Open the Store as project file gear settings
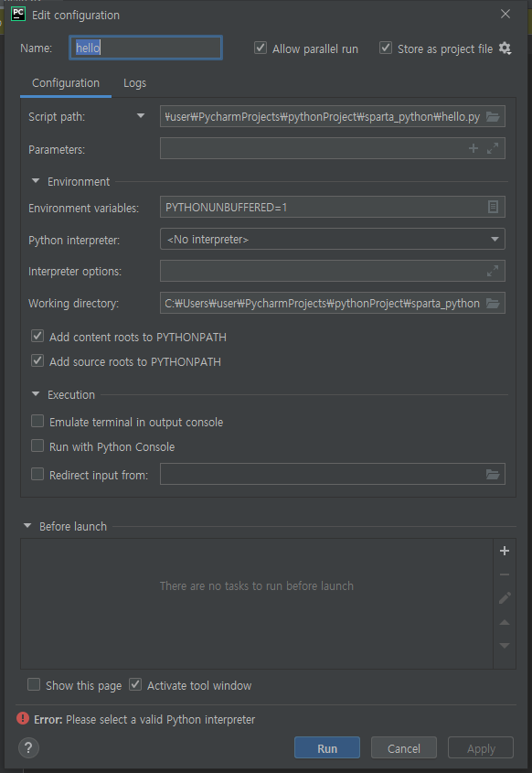Screen dimensions: 532x773 pyautogui.click(x=505, y=48)
